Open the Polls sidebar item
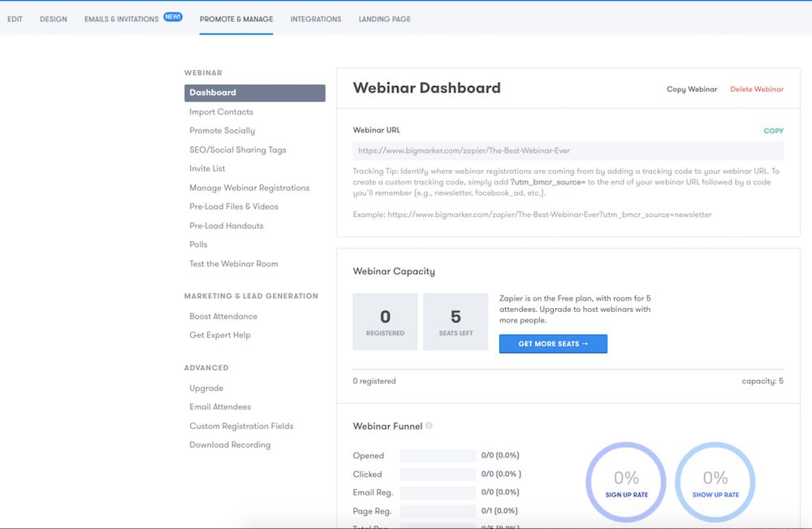 [198, 245]
